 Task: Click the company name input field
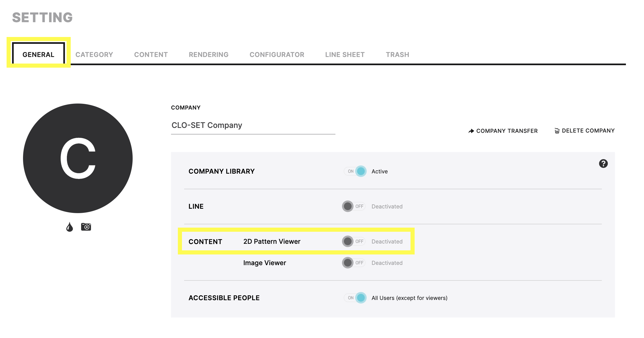[x=253, y=125]
